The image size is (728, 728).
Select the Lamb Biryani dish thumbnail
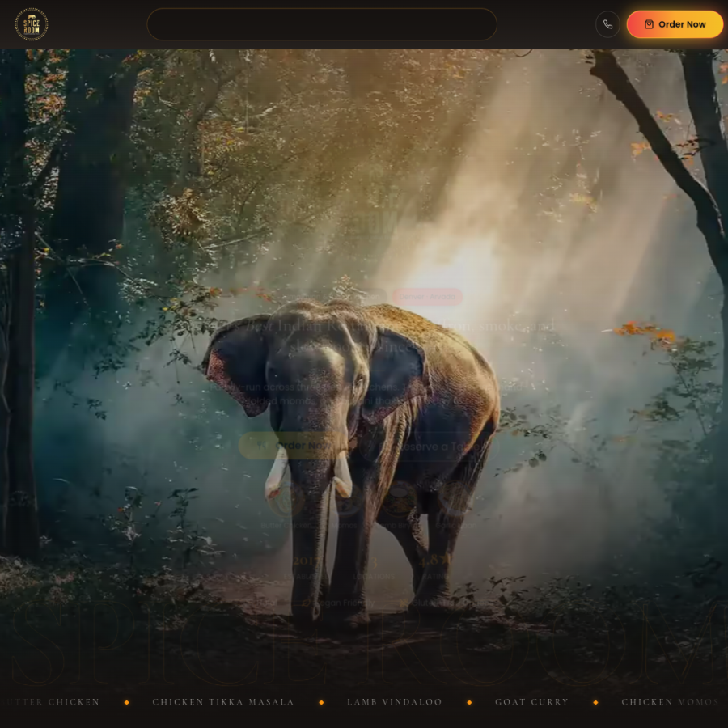click(400, 498)
